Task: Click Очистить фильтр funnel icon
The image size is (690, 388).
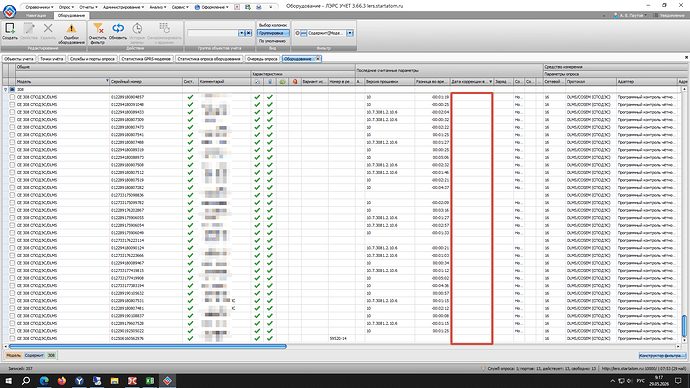Action: (x=98, y=29)
